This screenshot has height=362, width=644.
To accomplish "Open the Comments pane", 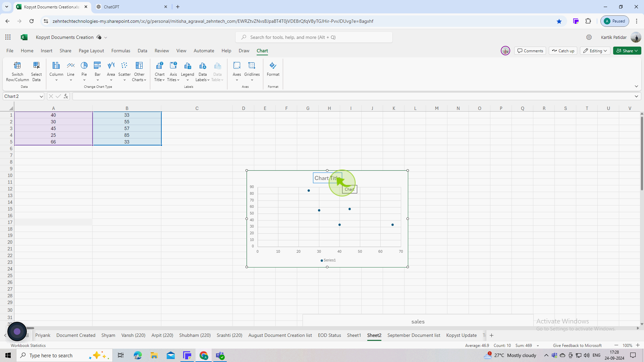I will point(530,51).
